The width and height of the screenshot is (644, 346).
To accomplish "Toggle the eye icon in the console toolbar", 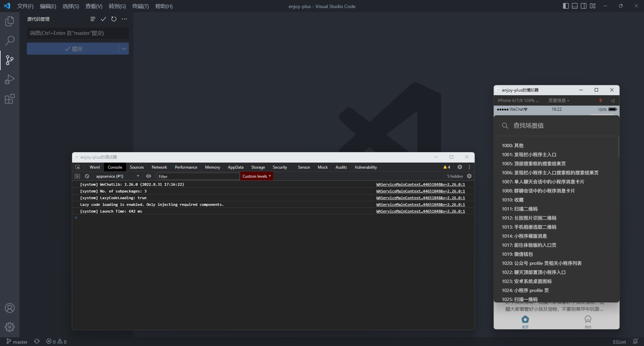I will click(149, 176).
